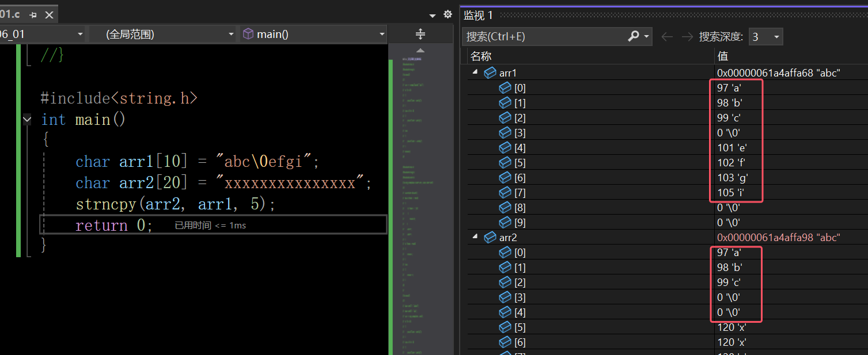Click the 已用时间 <= 1ms perf tip

pyautogui.click(x=210, y=226)
